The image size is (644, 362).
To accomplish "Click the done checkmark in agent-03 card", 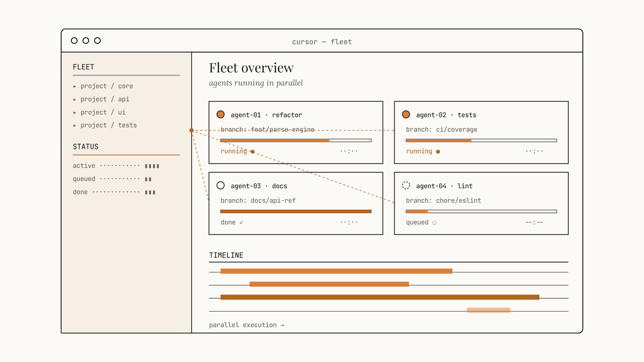I will coord(241,222).
